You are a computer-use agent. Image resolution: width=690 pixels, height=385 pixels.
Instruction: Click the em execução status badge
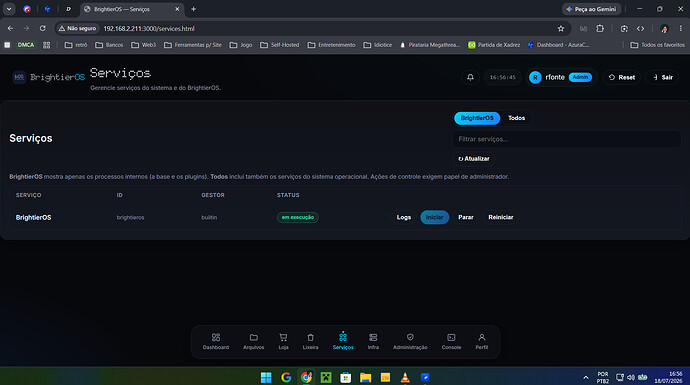(x=298, y=217)
